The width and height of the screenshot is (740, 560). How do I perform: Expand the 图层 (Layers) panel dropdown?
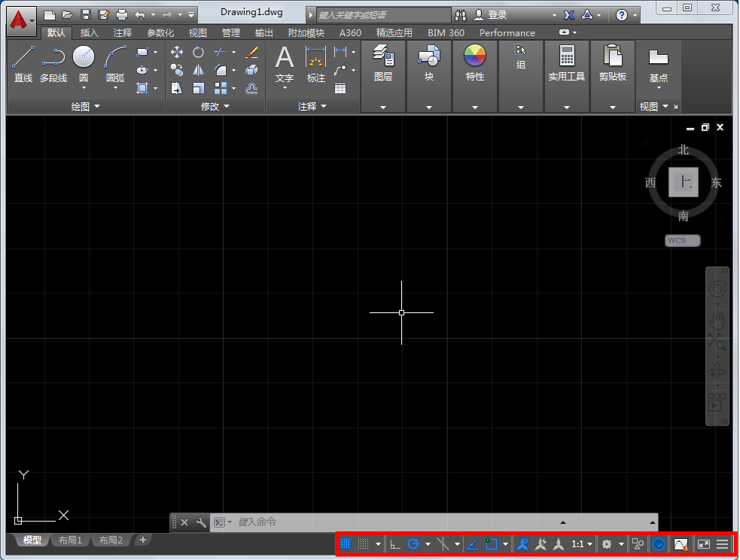(383, 108)
